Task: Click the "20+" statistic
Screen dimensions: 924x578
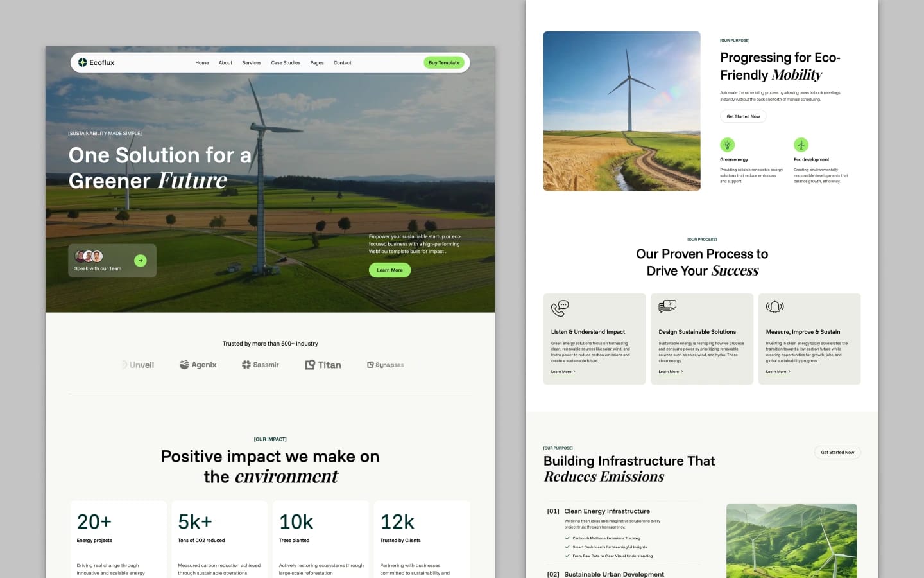Action: [x=94, y=522]
